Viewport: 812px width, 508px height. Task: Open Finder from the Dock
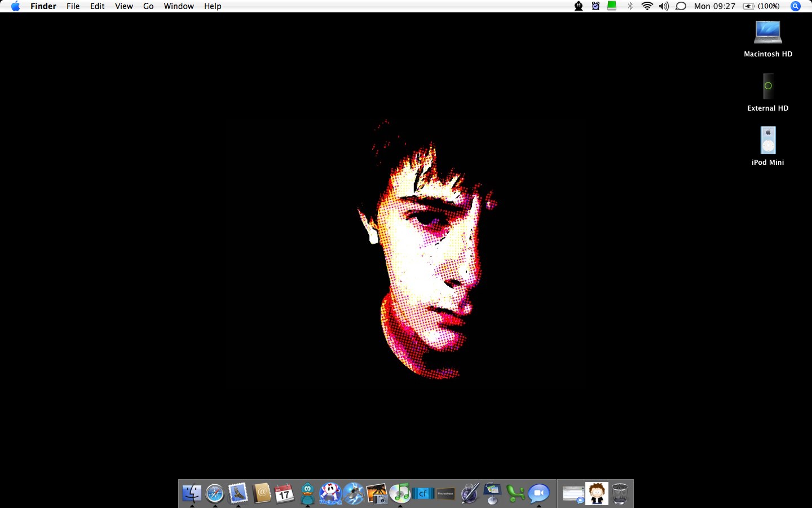[192, 493]
